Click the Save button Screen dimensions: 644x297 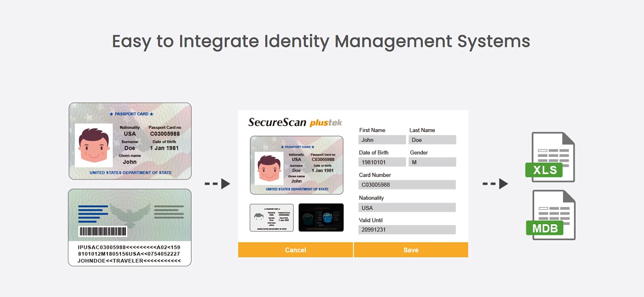[x=411, y=250]
